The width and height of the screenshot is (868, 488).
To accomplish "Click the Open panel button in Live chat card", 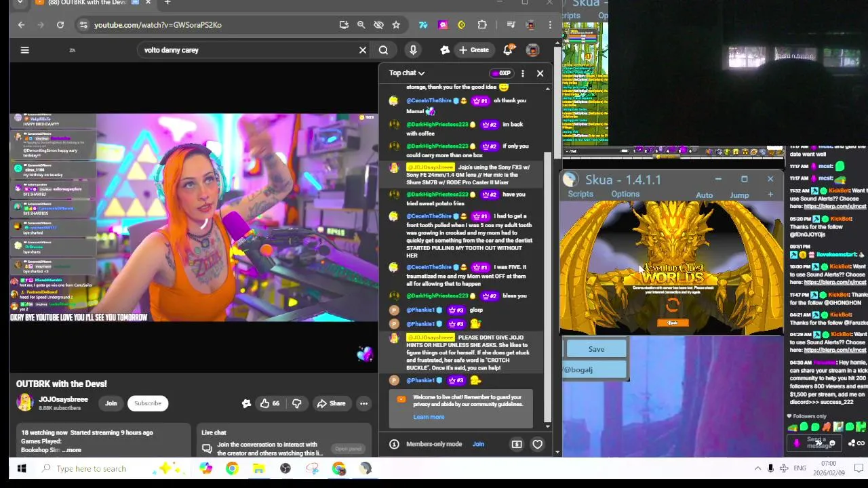I will [x=348, y=449].
